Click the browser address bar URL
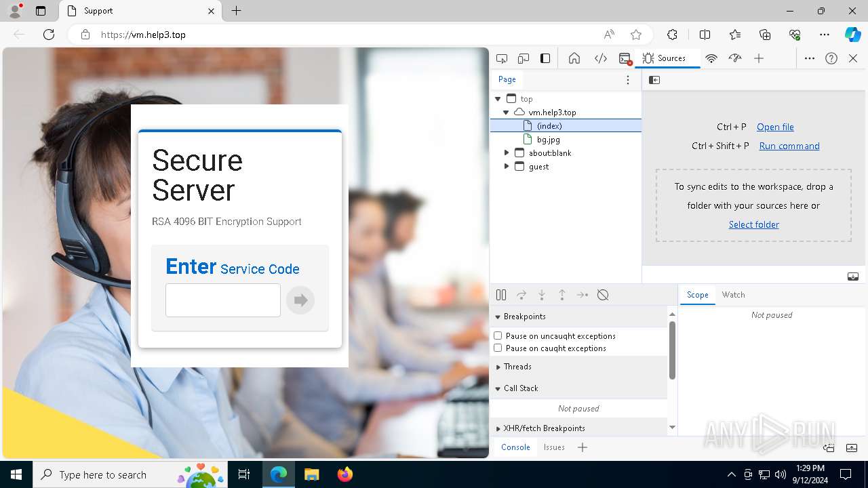Image resolution: width=868 pixels, height=488 pixels. pos(143,35)
